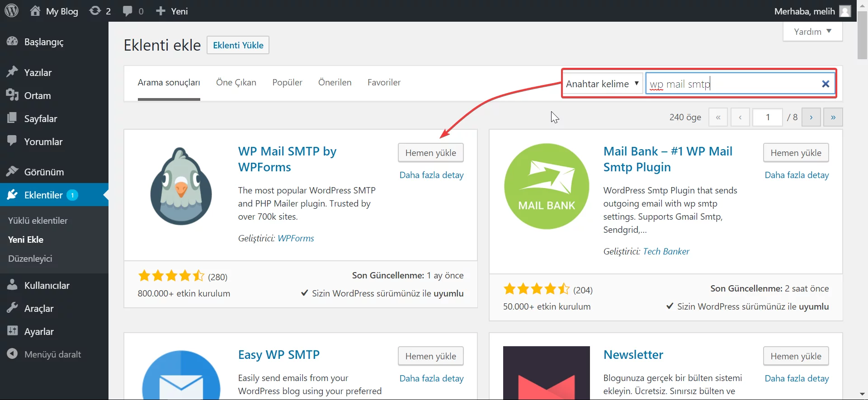
Task: Click the user avatar next to melih
Action: [844, 11]
